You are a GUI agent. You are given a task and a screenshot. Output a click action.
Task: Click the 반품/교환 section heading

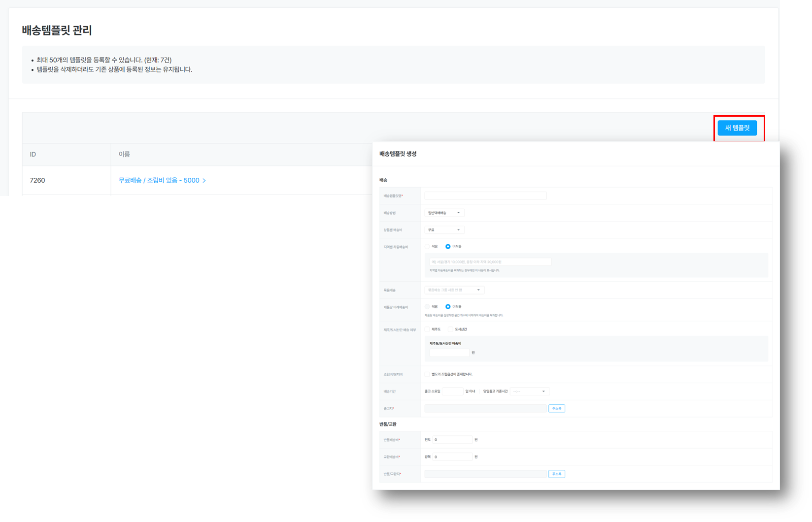point(388,424)
